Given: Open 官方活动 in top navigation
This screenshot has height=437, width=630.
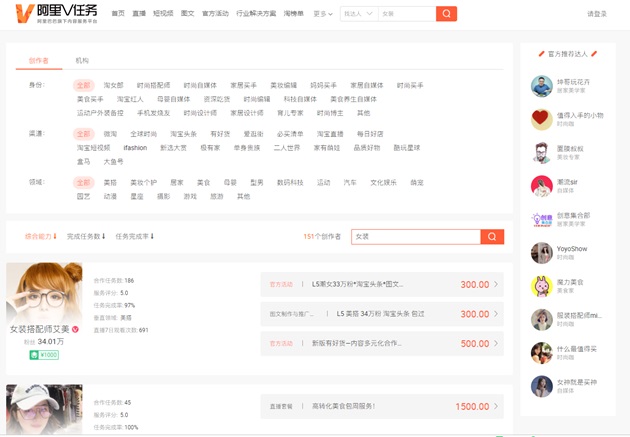Looking at the screenshot, I should (215, 14).
